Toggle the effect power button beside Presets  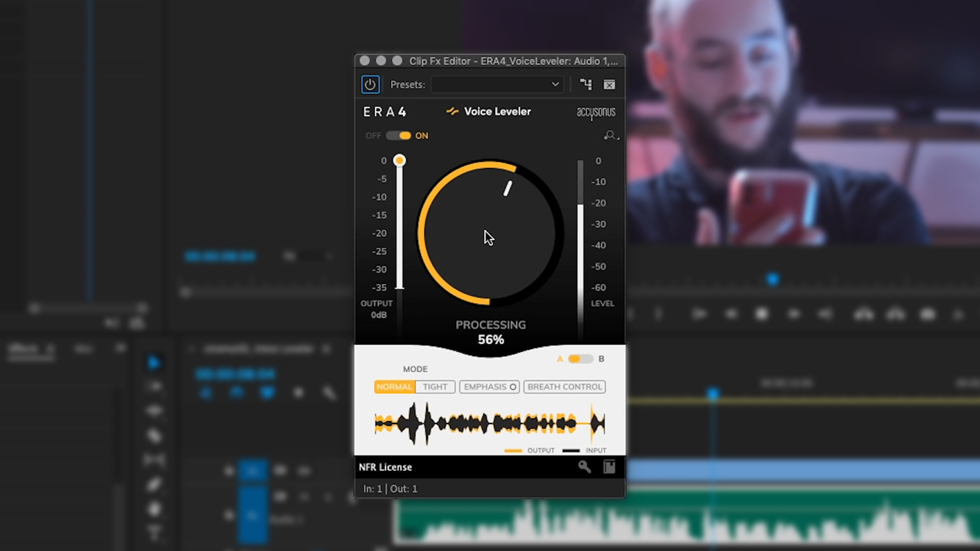click(370, 84)
